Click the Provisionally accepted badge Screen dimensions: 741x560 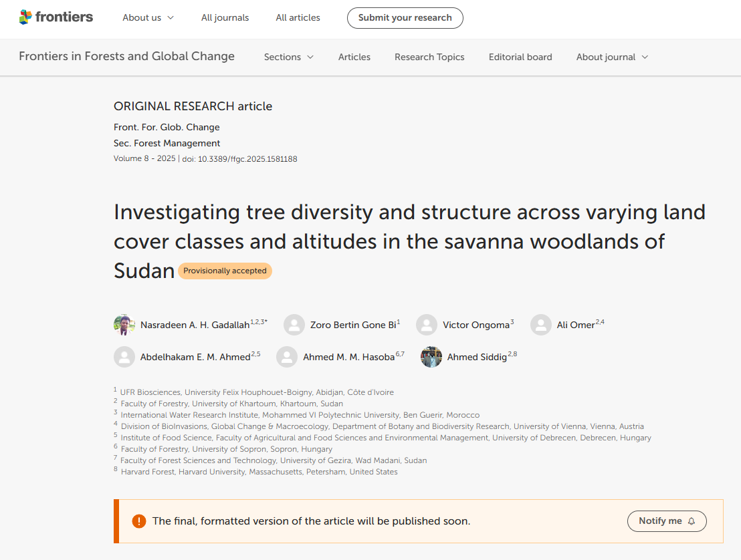point(225,271)
